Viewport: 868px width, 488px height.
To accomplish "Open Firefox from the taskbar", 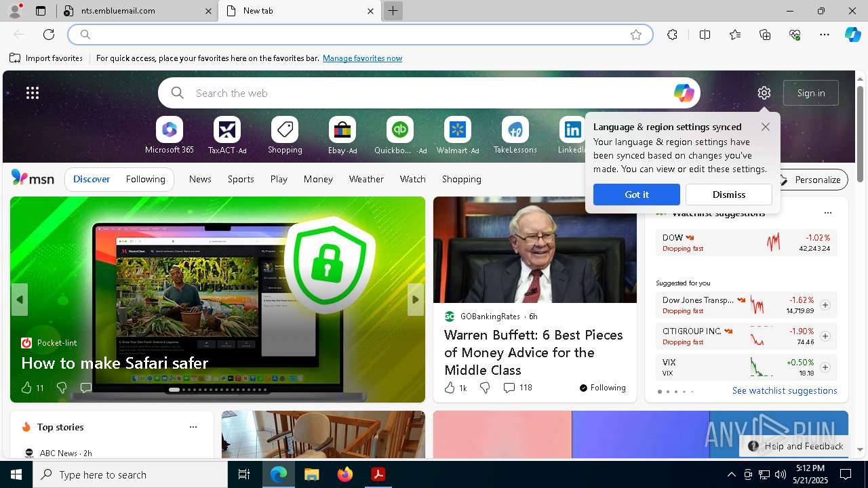I will tap(345, 474).
